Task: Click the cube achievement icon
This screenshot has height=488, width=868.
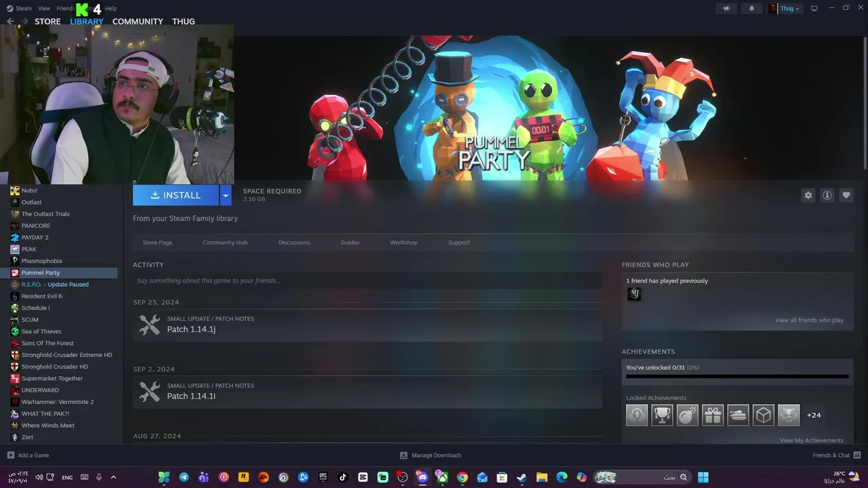Action: (x=763, y=415)
